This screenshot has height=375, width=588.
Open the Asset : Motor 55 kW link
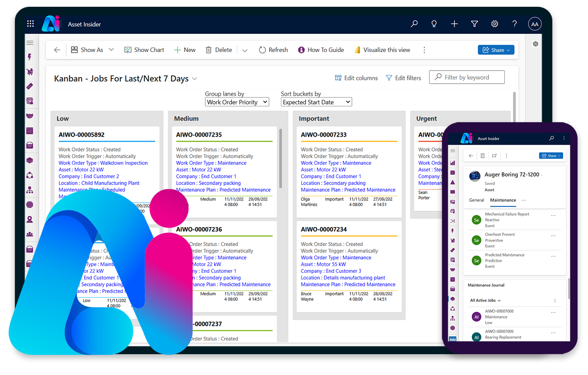[x=323, y=265]
